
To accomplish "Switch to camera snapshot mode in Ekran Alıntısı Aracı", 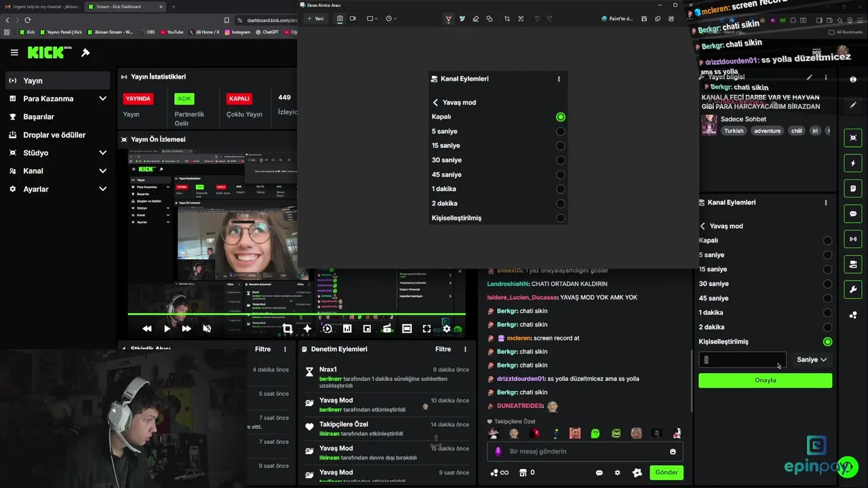I will 340,19.
